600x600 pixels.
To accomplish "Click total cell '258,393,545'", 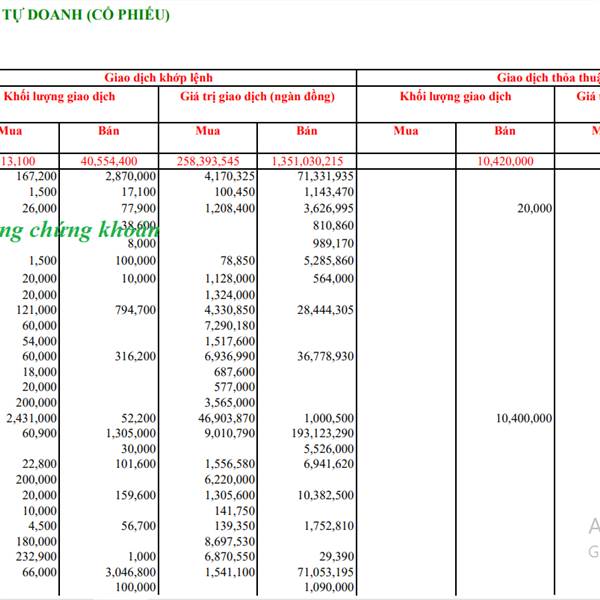I will pyautogui.click(x=208, y=161).
